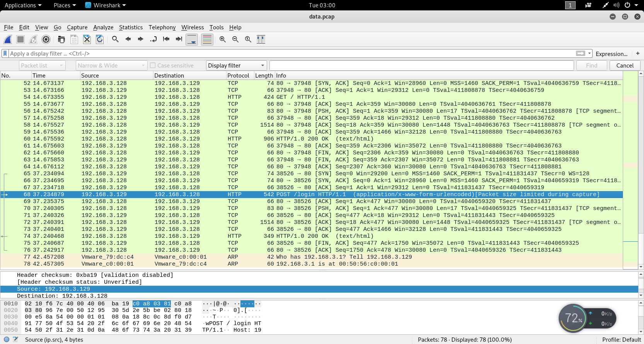Click the 72% circular system monitor widget

(x=573, y=318)
